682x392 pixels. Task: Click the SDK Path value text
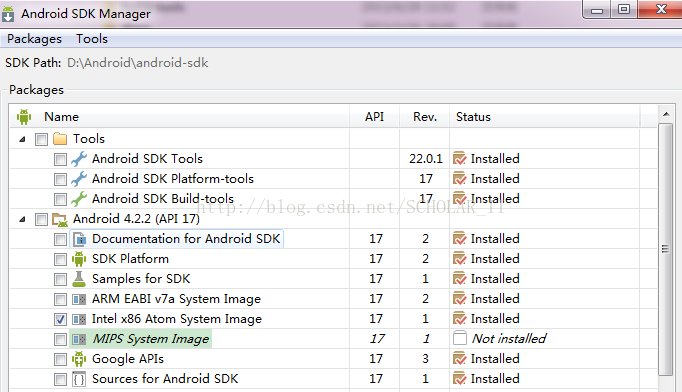point(137,63)
